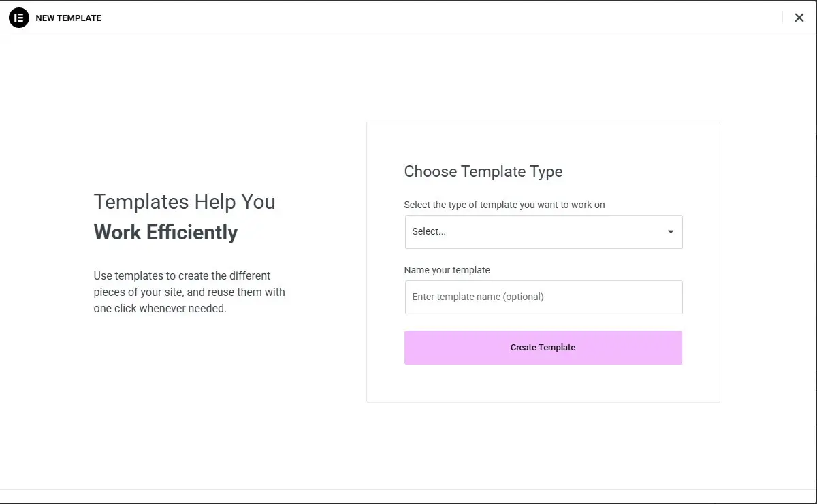Click the 'Name your template' label
Screen dimensions: 817x504
point(447,270)
